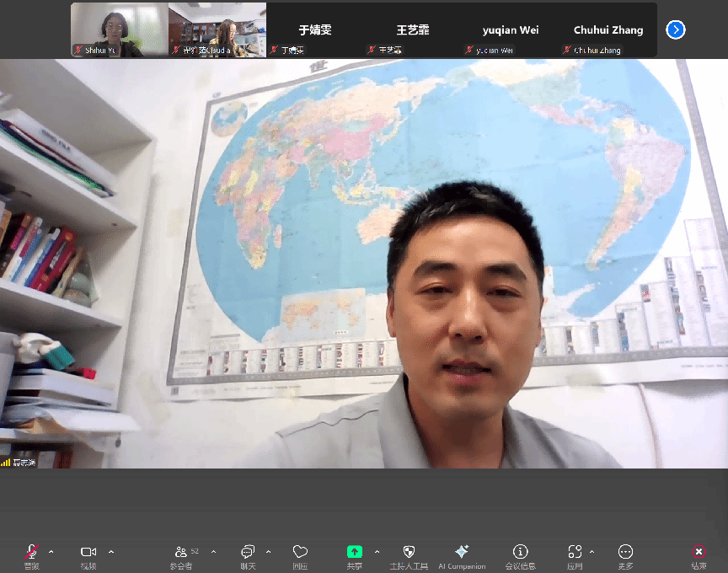
Task: Expand the audio options arrow
Action: coord(51,552)
